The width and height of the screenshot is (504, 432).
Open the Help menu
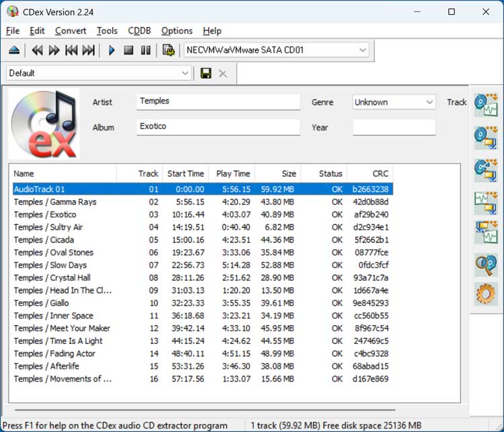click(212, 31)
